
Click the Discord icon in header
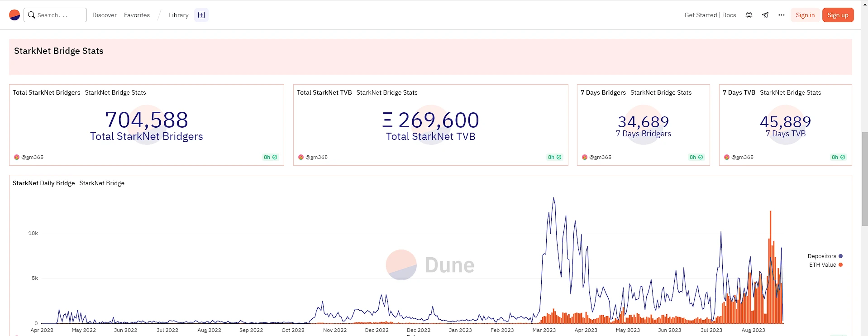pyautogui.click(x=749, y=15)
